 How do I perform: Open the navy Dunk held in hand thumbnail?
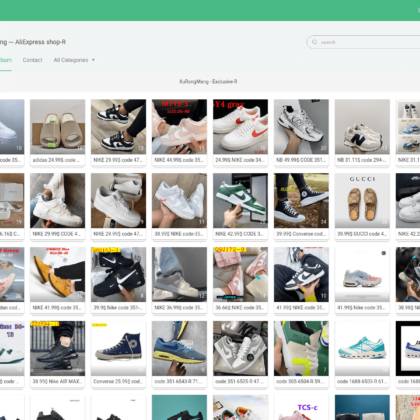[301, 274]
